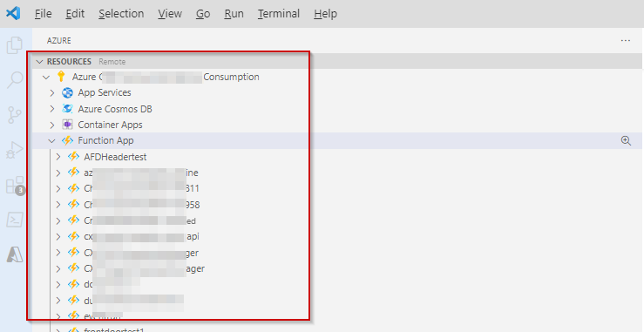Open Source Control view in activity bar

(x=15, y=115)
